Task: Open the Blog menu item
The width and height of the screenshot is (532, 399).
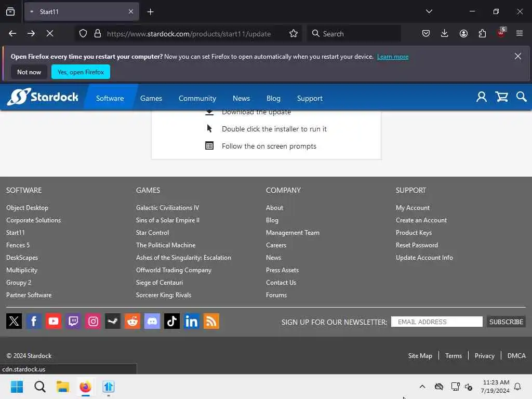Action: tap(273, 98)
